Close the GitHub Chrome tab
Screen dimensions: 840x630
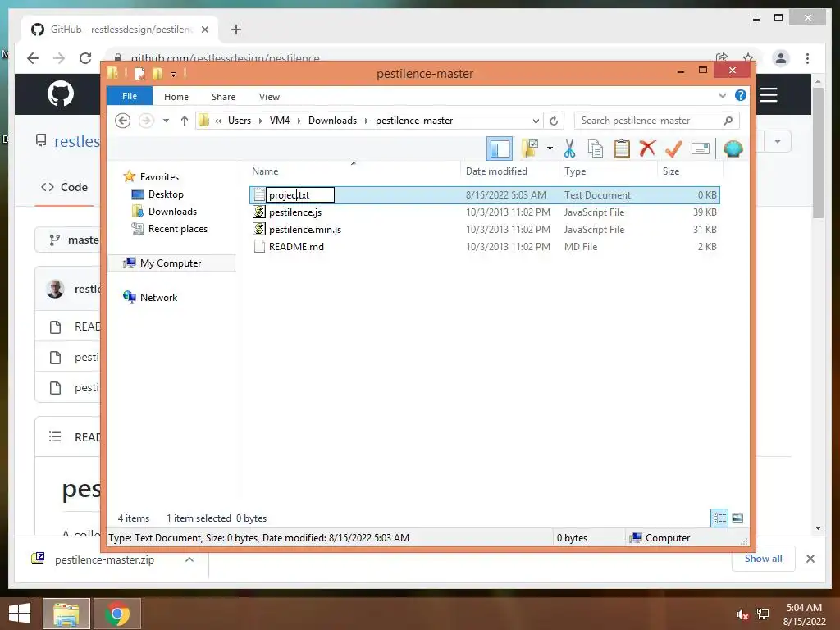204,30
